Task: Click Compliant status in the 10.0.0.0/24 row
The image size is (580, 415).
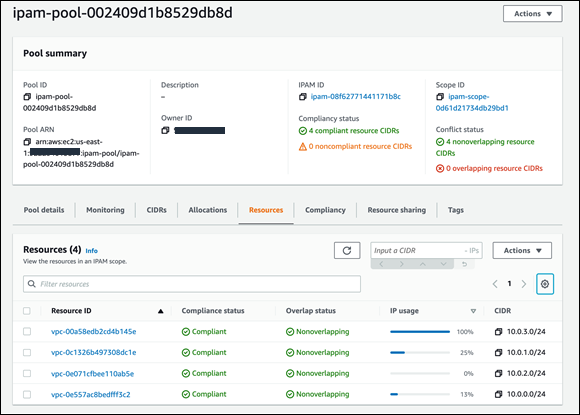Action: [204, 395]
